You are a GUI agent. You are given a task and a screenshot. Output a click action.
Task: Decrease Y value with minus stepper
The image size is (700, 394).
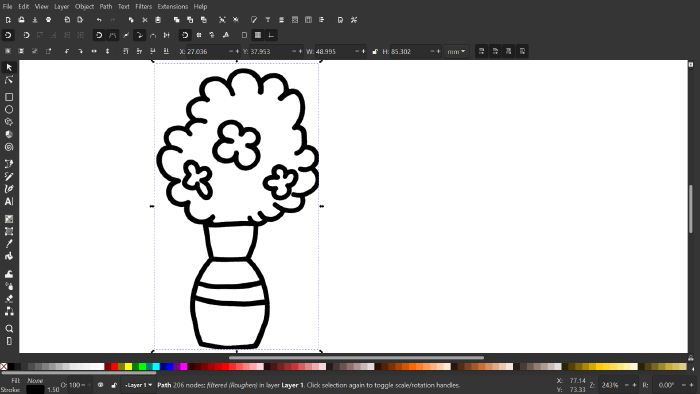[294, 52]
